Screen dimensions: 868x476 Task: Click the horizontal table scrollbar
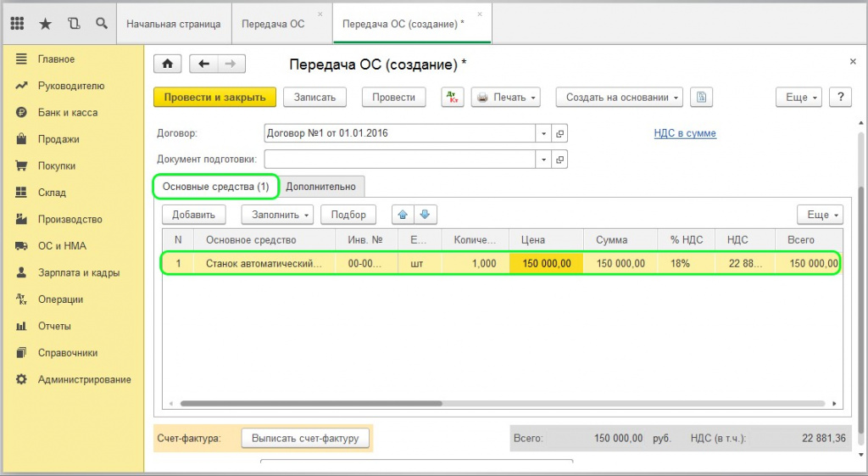(x=311, y=403)
